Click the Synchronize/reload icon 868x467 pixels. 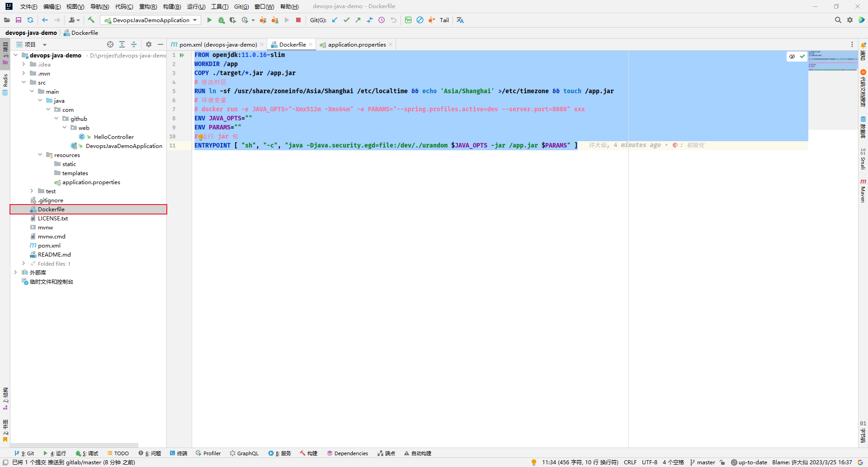coord(30,20)
